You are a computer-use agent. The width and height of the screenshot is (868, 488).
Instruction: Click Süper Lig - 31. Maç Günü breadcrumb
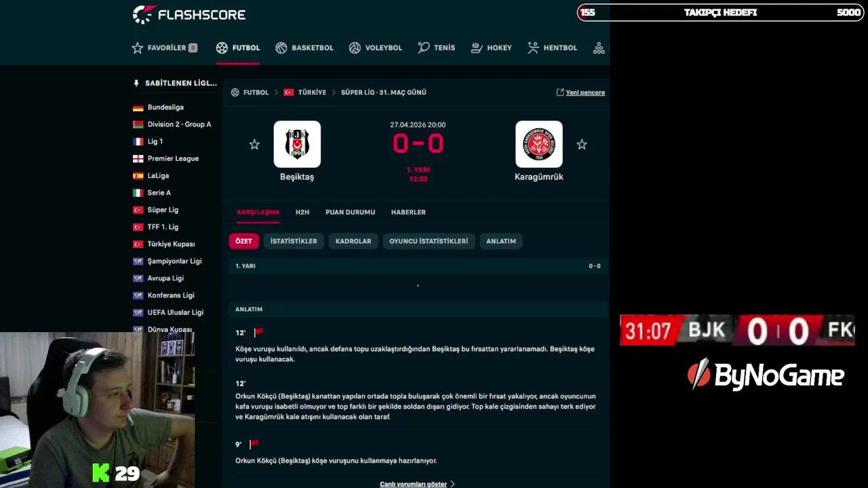point(383,92)
